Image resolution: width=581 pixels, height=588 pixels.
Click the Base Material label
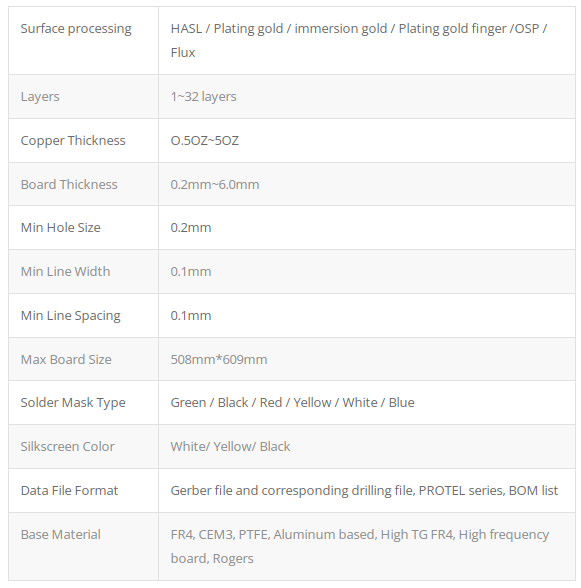[x=60, y=535]
